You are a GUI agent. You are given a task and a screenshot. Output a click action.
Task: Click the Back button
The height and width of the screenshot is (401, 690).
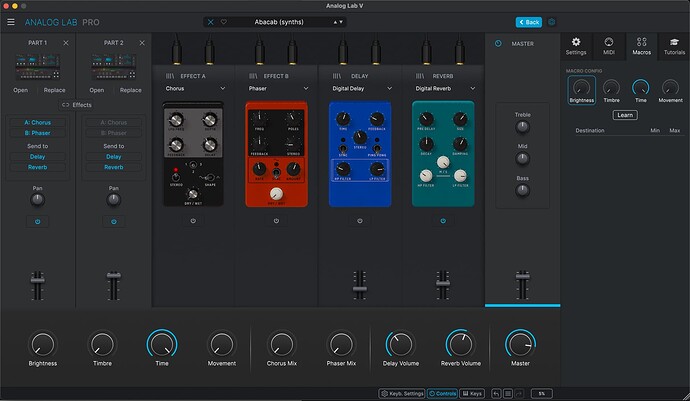tap(529, 22)
